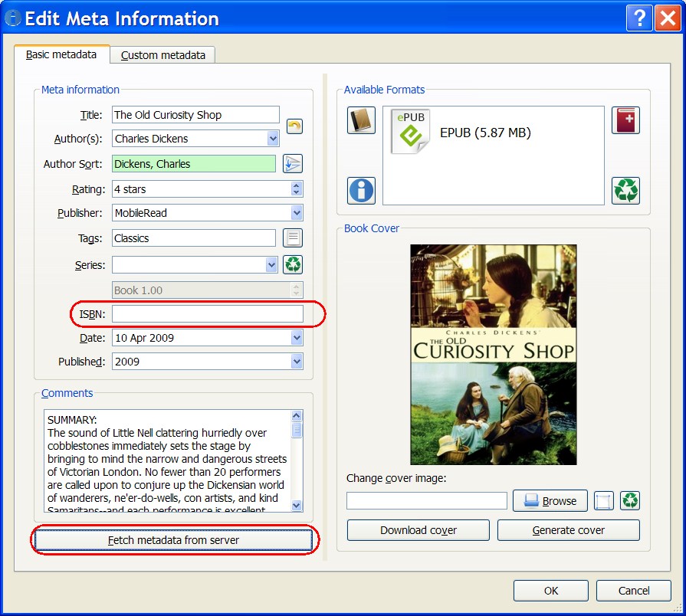Set cover from format book icon
The height and width of the screenshot is (616, 686).
coord(361,120)
